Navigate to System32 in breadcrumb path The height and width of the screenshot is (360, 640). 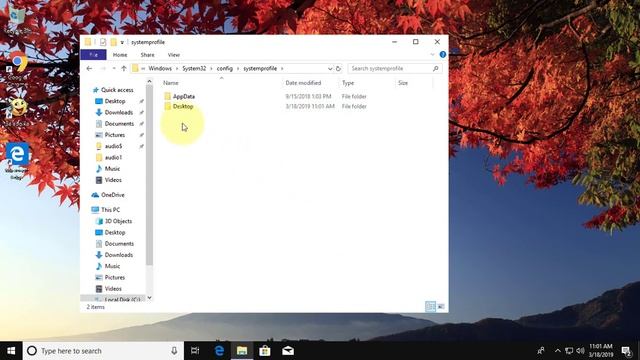click(x=194, y=69)
